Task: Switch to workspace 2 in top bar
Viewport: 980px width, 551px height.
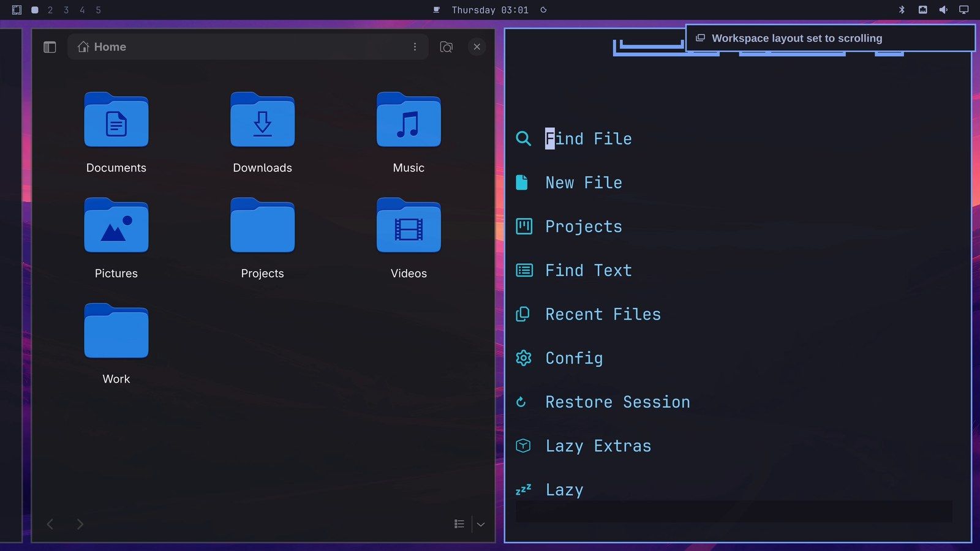Action: [x=50, y=10]
